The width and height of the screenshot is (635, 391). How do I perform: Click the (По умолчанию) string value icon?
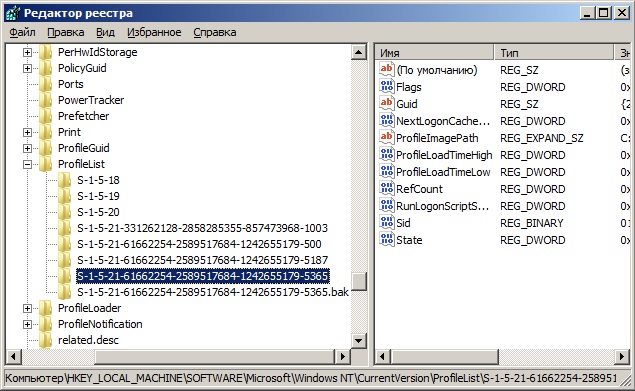click(387, 70)
